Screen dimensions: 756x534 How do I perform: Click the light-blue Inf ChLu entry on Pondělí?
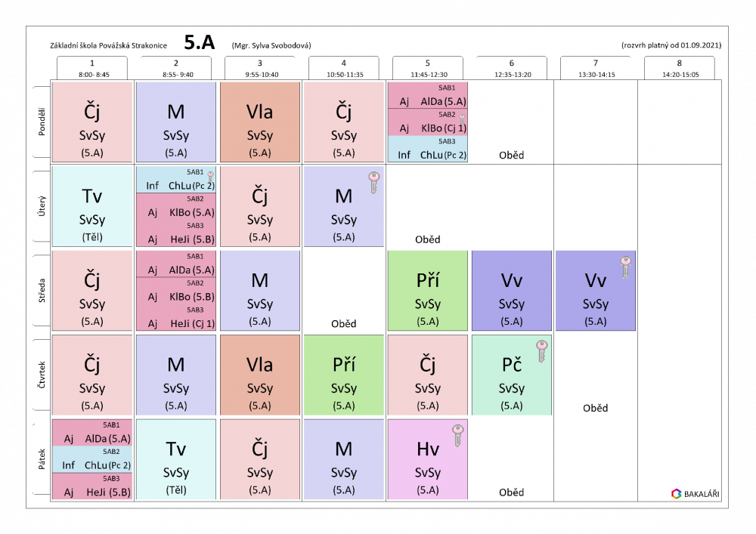coord(428,150)
